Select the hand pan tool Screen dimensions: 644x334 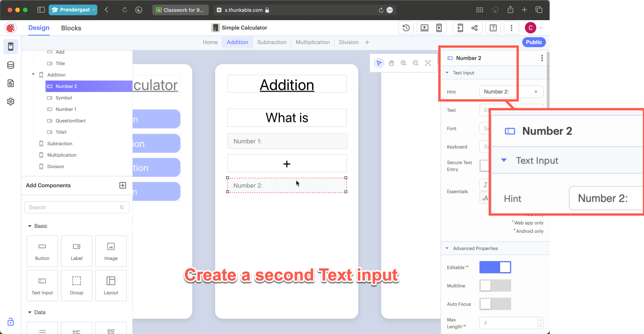click(x=391, y=63)
